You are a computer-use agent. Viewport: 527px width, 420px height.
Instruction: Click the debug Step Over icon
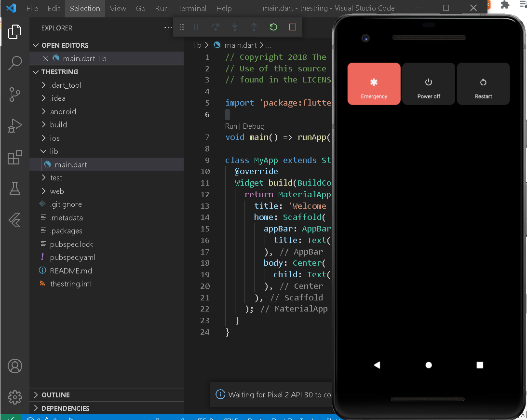point(216,27)
